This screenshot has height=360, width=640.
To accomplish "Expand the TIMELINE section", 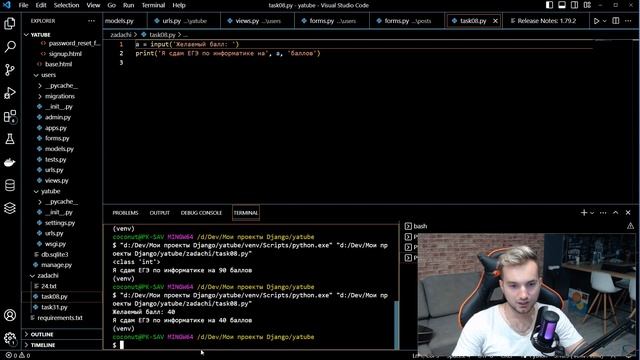I will tap(27, 345).
